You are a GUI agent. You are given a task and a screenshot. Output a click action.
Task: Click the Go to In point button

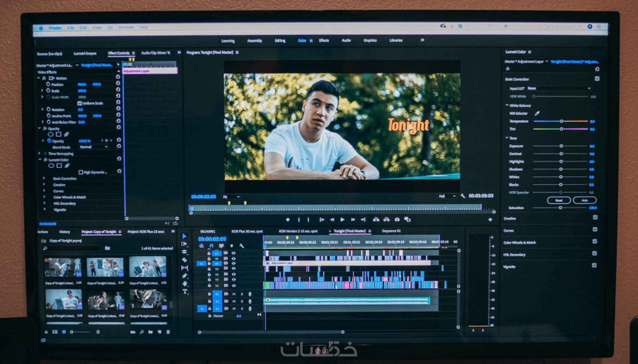point(322,220)
